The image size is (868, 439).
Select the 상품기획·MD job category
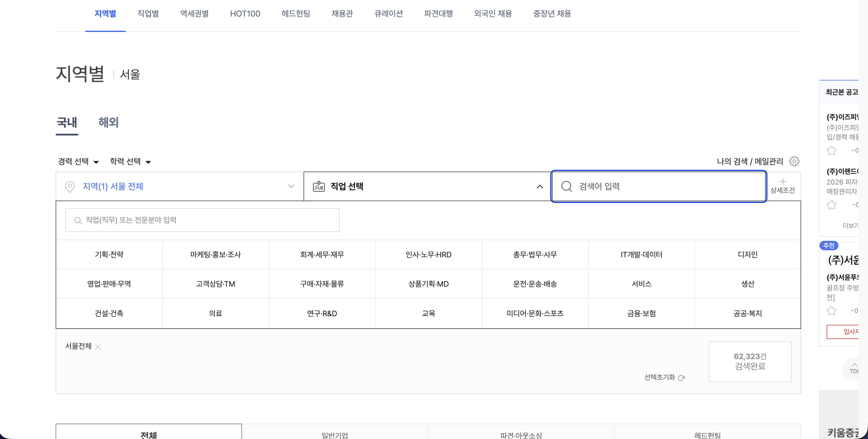pyautogui.click(x=428, y=284)
